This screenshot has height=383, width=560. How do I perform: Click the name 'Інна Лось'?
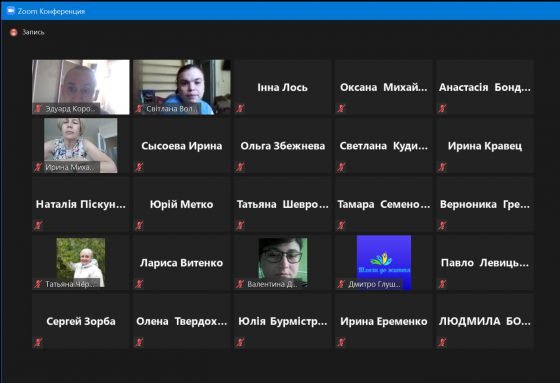coord(282,88)
